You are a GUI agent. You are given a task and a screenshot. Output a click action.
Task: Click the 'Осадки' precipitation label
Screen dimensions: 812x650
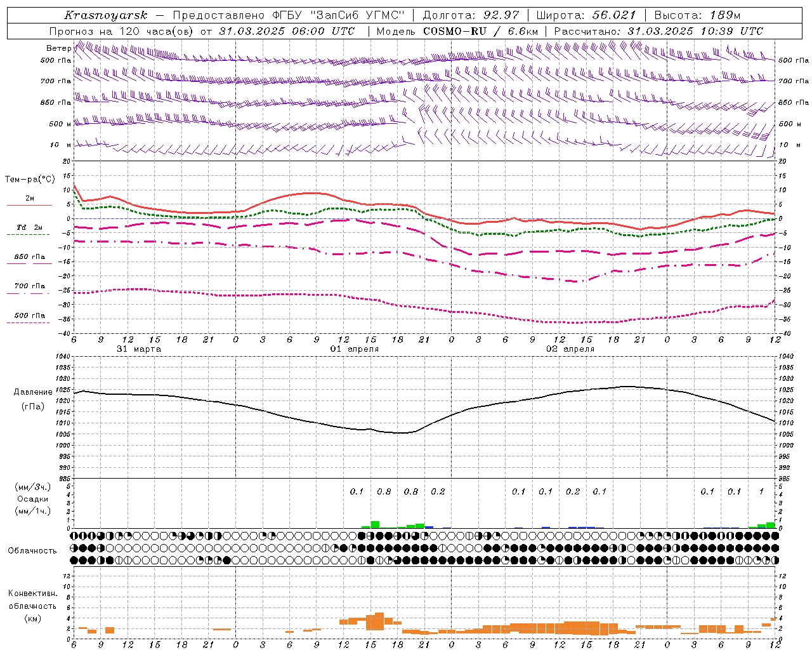click(32, 499)
